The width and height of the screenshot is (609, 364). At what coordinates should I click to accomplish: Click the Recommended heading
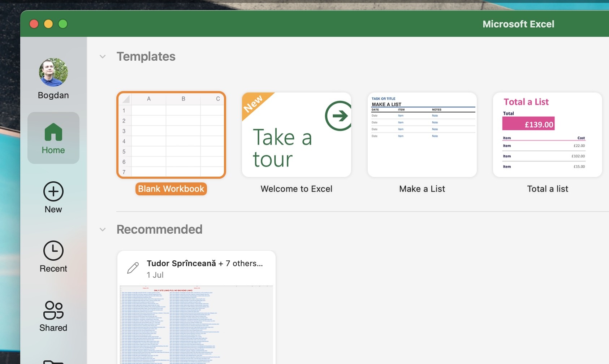pos(159,230)
